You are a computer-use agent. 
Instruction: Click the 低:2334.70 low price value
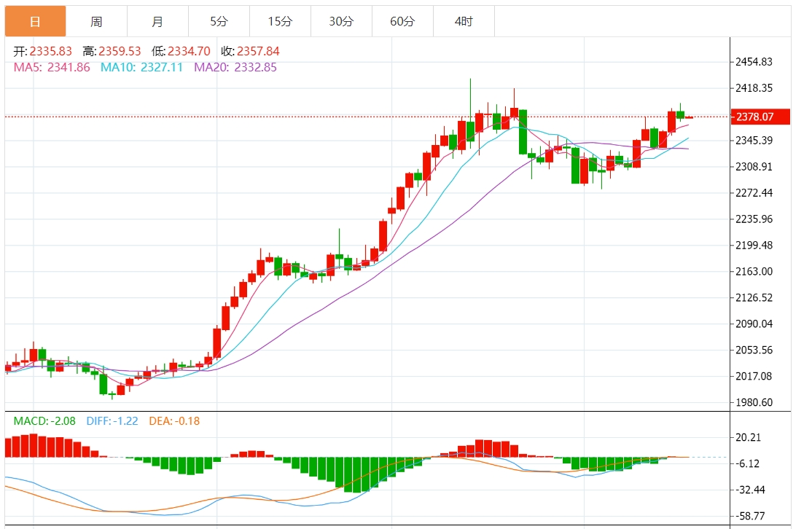point(181,51)
